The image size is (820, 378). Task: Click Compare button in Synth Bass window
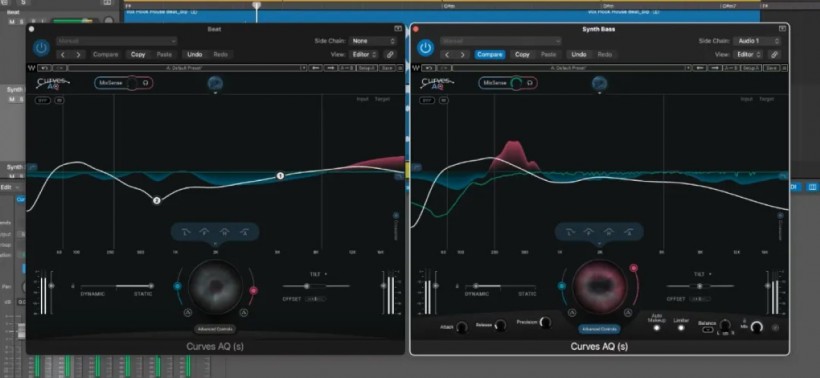click(x=489, y=54)
